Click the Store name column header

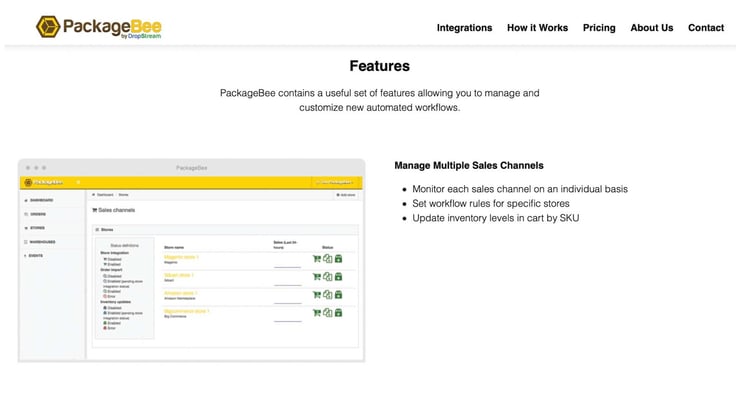(174, 247)
